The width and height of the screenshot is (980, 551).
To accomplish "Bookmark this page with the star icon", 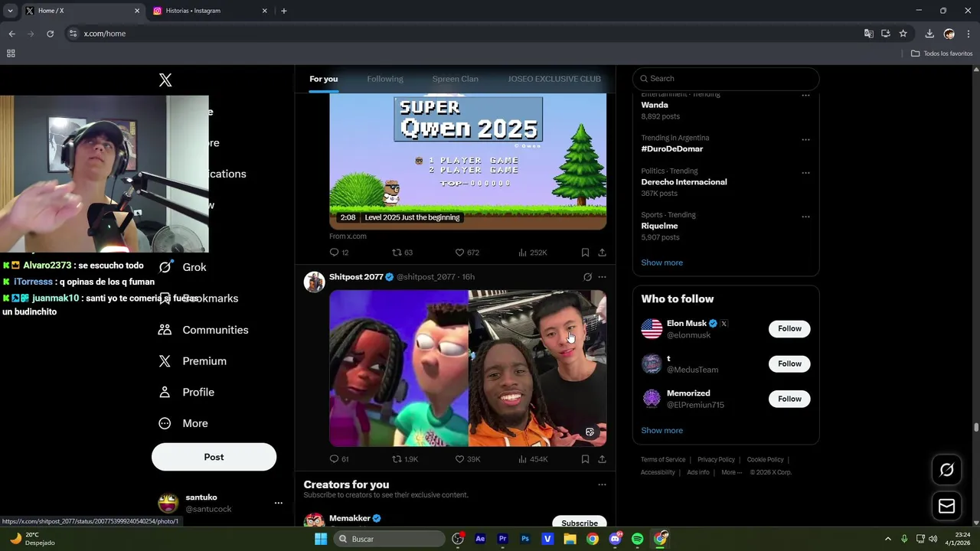I will pos(903,34).
